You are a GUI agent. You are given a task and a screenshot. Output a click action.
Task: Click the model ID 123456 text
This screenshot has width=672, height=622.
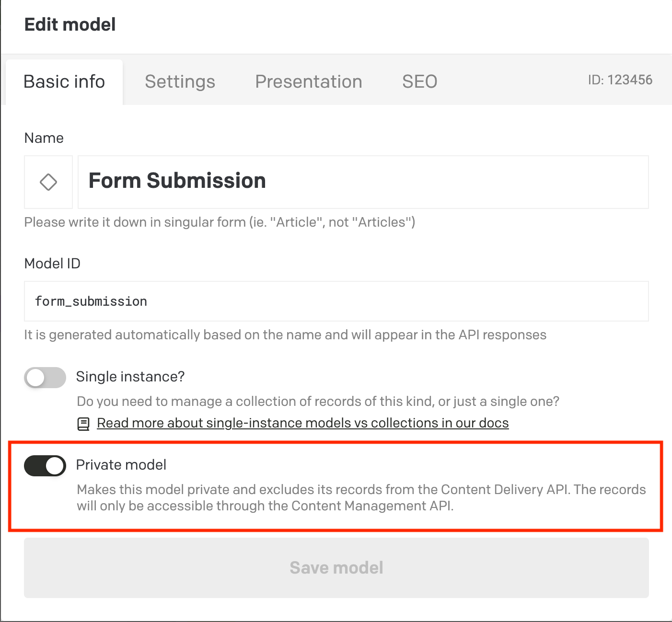tap(620, 80)
